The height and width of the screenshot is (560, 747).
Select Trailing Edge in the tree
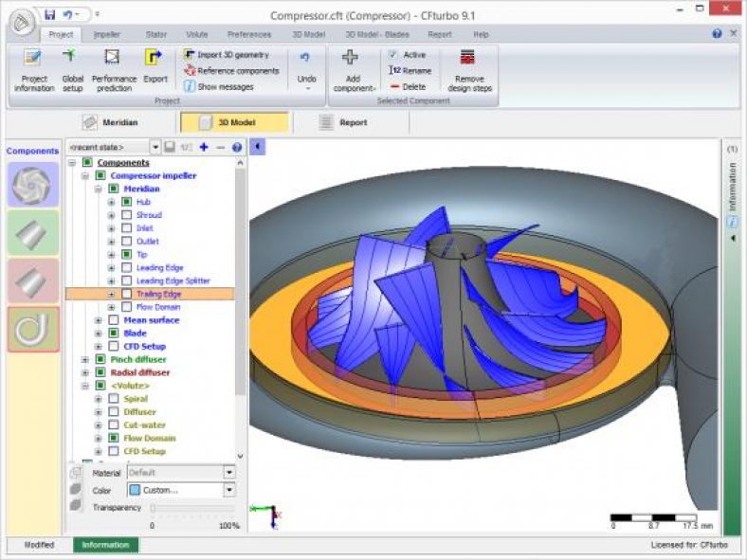[x=158, y=294]
